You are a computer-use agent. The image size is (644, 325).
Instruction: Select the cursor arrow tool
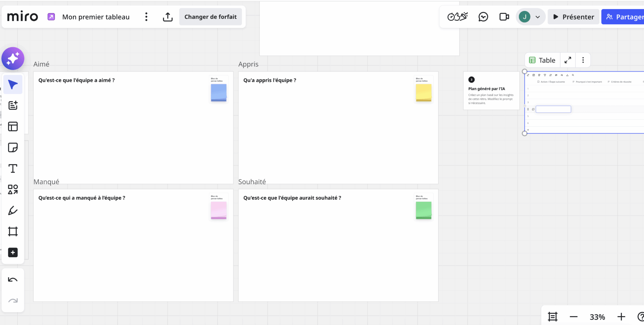point(13,84)
